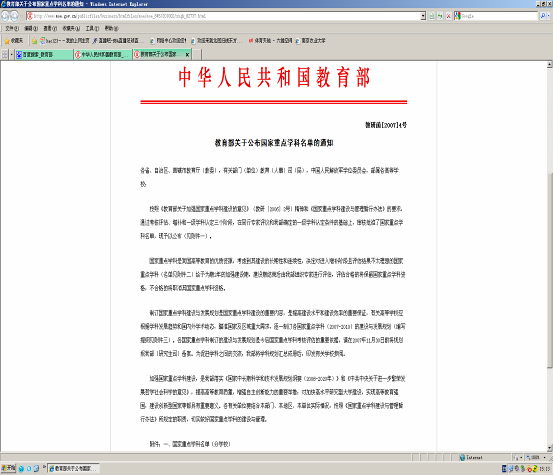Open the 收藏夹(A) menu
This screenshot has width=553, height=475.
pos(71,28)
